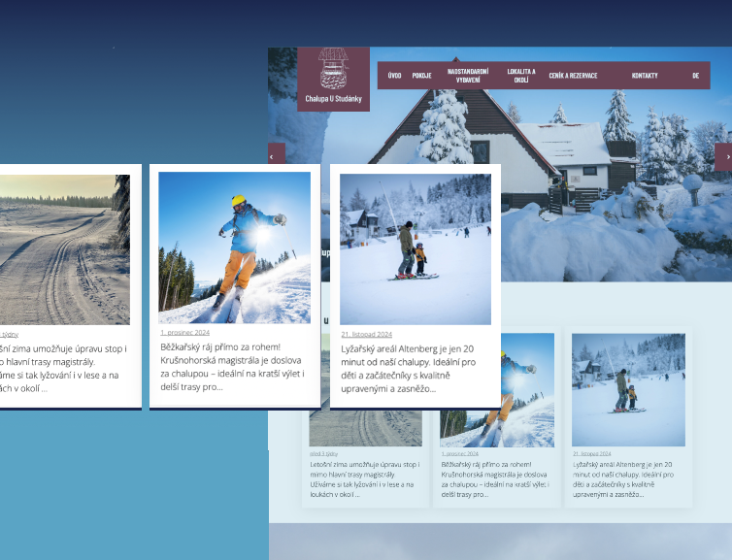
Task: Go to previous slide with left arrow
Action: pos(276,155)
